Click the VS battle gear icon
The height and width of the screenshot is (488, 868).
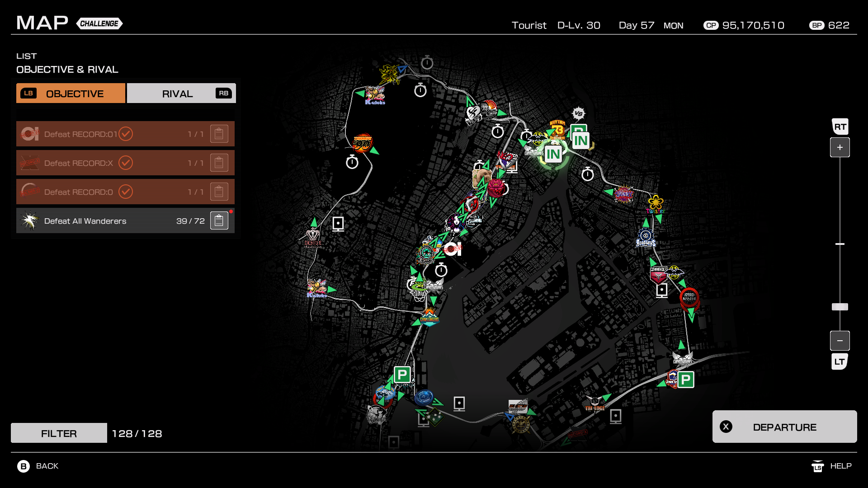tap(578, 113)
